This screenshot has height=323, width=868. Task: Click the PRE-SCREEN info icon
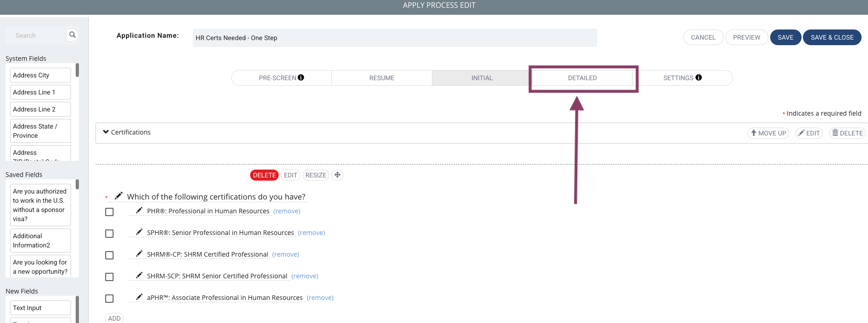(x=301, y=77)
